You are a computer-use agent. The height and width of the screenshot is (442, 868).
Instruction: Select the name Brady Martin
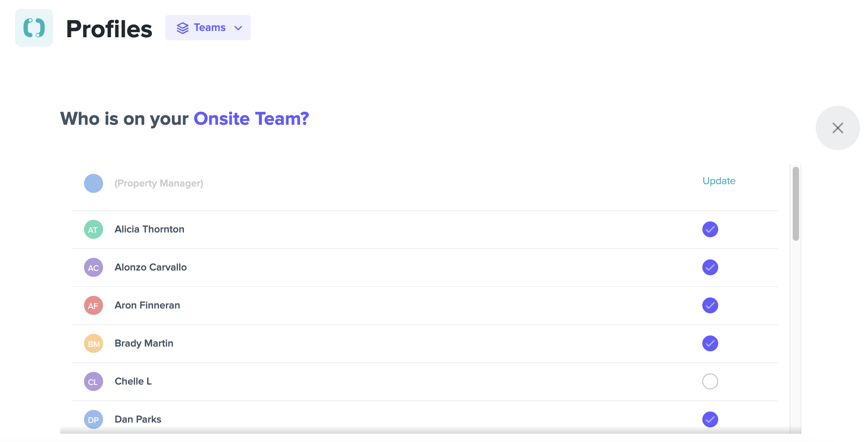click(144, 343)
